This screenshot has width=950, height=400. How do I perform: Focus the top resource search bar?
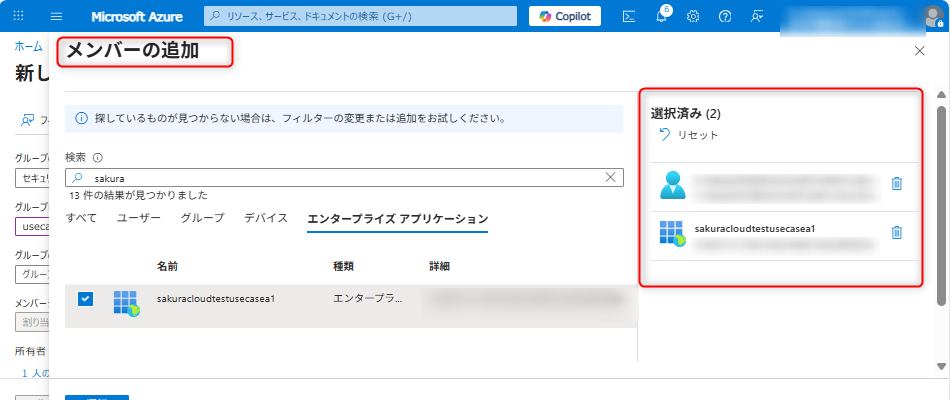(360, 16)
